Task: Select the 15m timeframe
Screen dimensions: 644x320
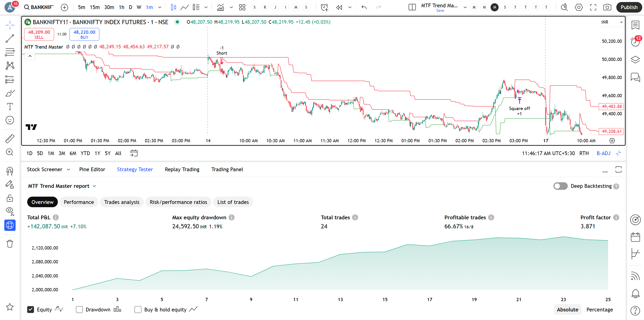Action: pos(95,7)
